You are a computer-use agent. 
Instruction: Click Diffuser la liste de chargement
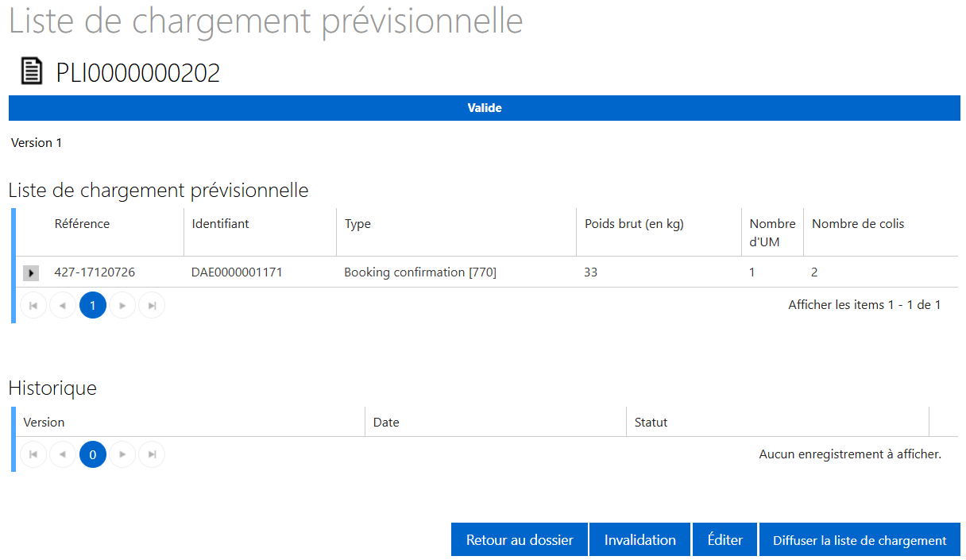click(x=860, y=540)
